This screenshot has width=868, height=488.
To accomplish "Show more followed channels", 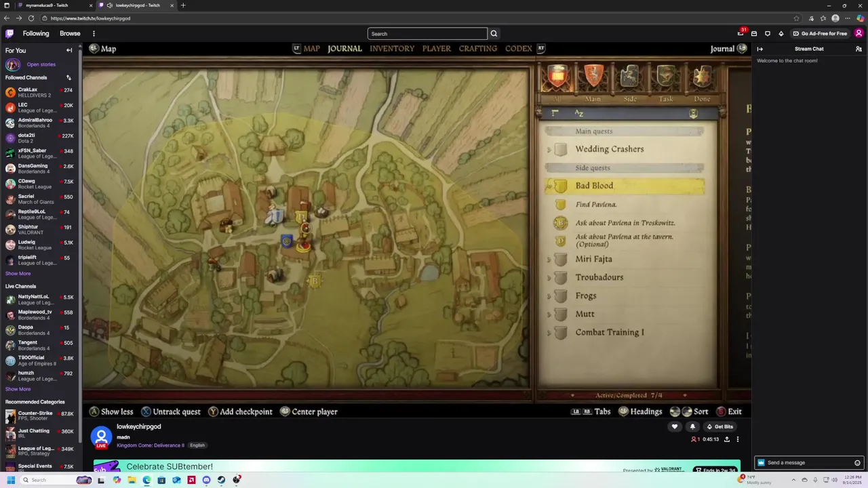I will (x=18, y=274).
